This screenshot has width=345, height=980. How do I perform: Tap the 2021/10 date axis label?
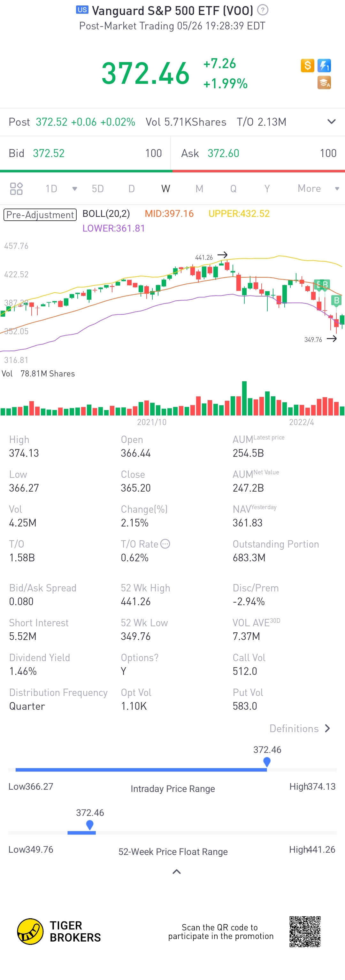tap(152, 422)
